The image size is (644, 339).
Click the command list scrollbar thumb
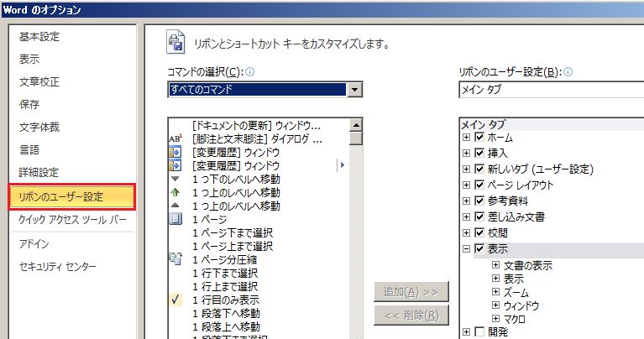pos(356,138)
